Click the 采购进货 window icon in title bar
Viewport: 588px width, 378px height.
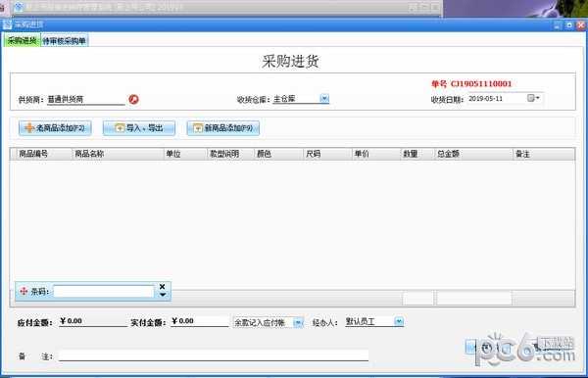pos(7,24)
